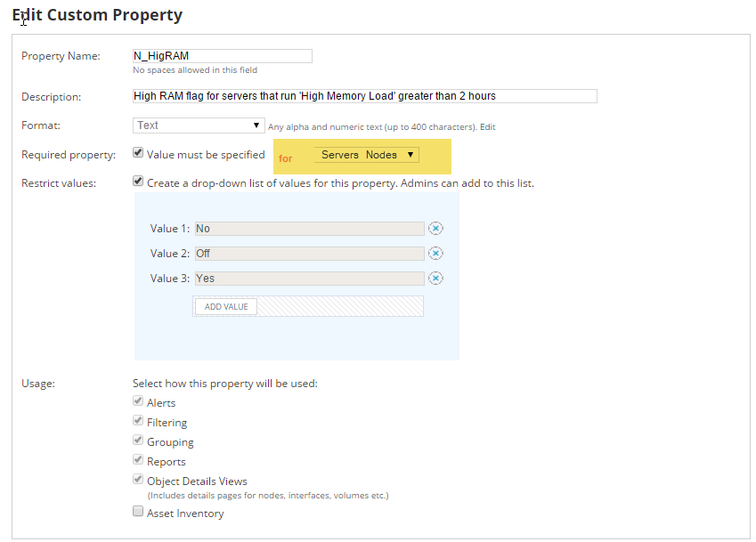Toggle the Object Details Views checkbox

(x=138, y=480)
